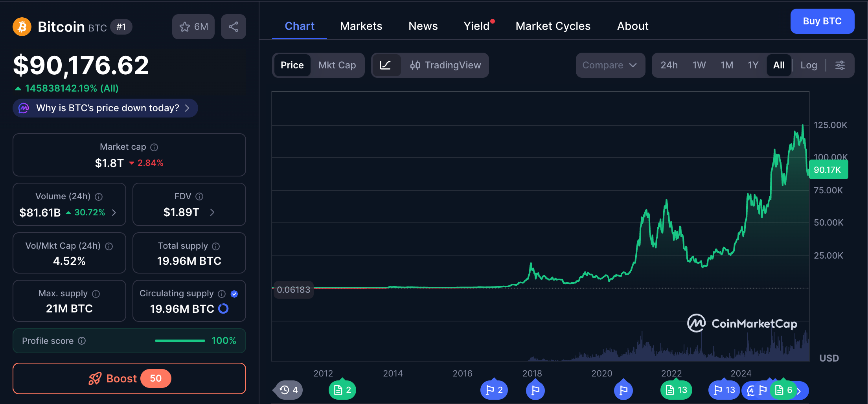Add Bitcoin to watchlist via star icon

(x=185, y=26)
